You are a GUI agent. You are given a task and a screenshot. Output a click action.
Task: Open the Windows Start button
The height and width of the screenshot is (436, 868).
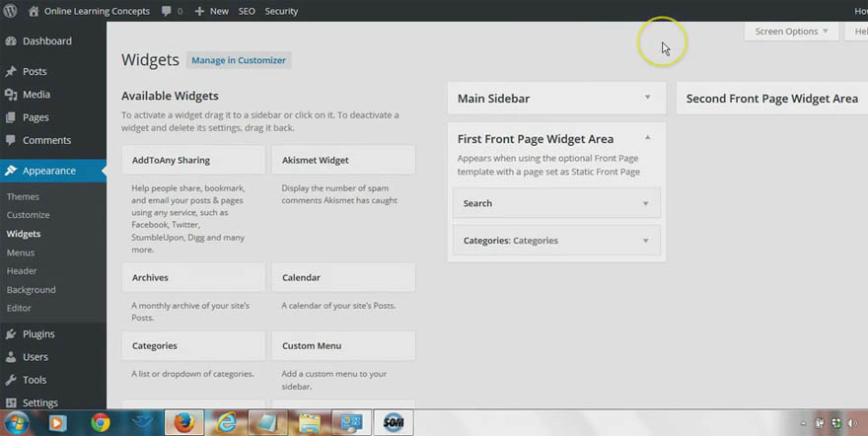[16, 423]
